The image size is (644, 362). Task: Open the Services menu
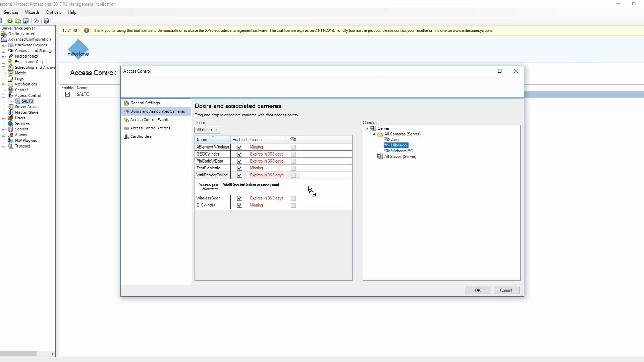coord(11,12)
